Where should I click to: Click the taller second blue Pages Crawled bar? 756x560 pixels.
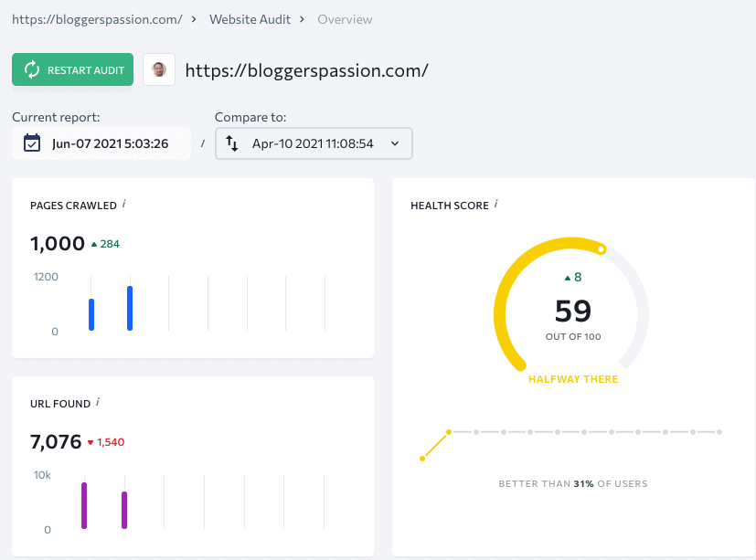[130, 309]
